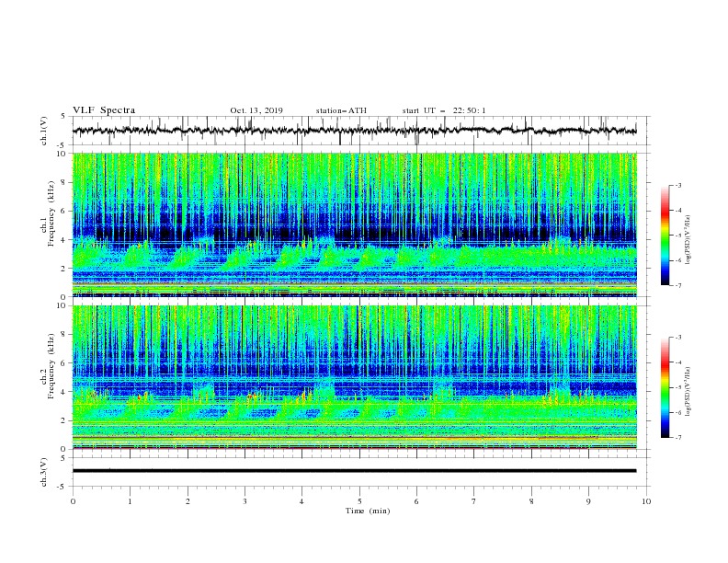Click the ch.1 spectrogram color scale bar

tap(665, 235)
